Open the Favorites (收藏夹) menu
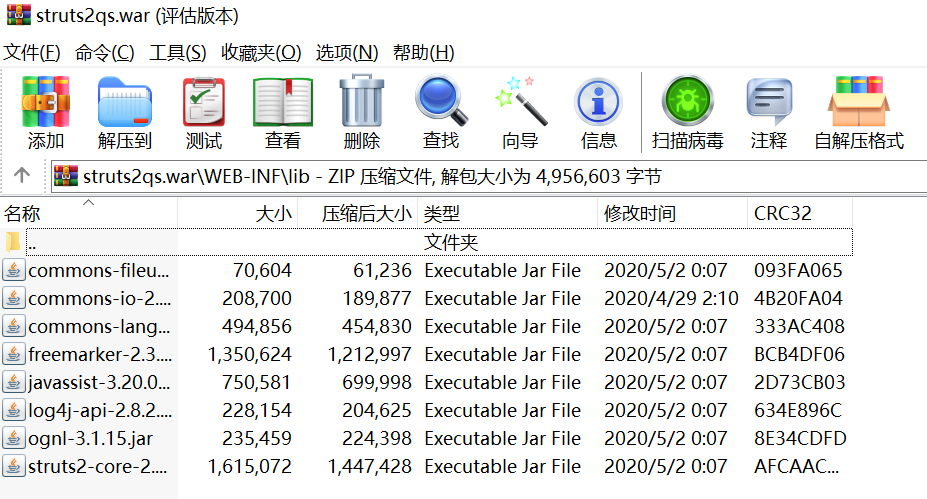Screen dimensions: 927x499 [261, 53]
